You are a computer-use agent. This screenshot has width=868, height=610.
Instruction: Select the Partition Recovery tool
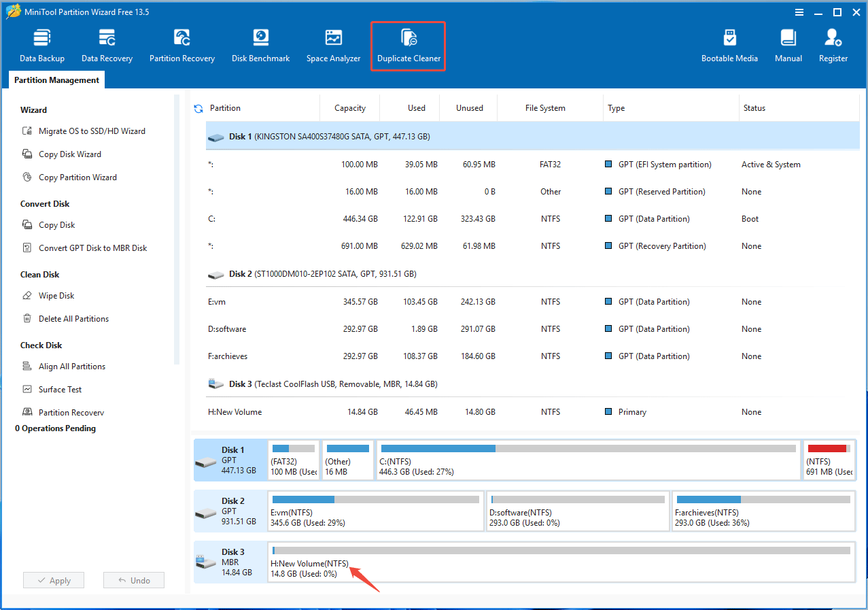pyautogui.click(x=181, y=44)
